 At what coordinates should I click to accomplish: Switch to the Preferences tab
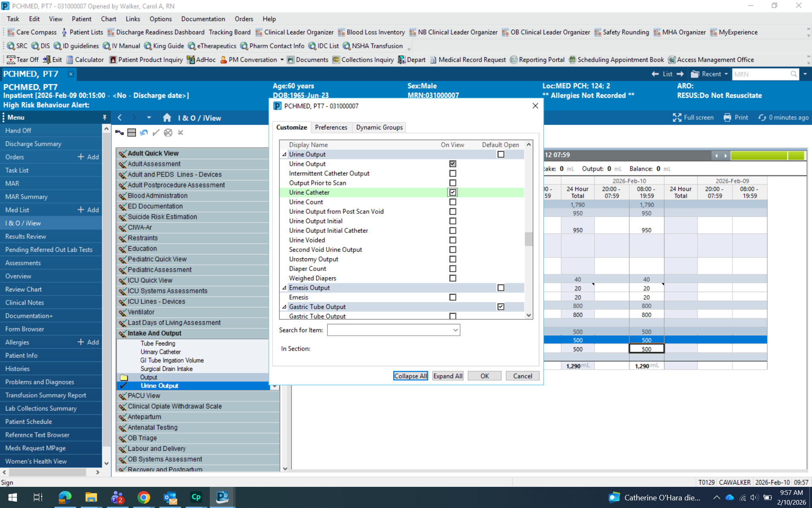(331, 127)
